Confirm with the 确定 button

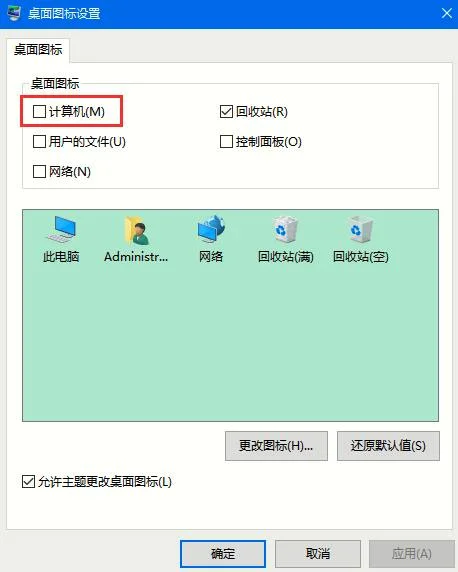tap(223, 554)
